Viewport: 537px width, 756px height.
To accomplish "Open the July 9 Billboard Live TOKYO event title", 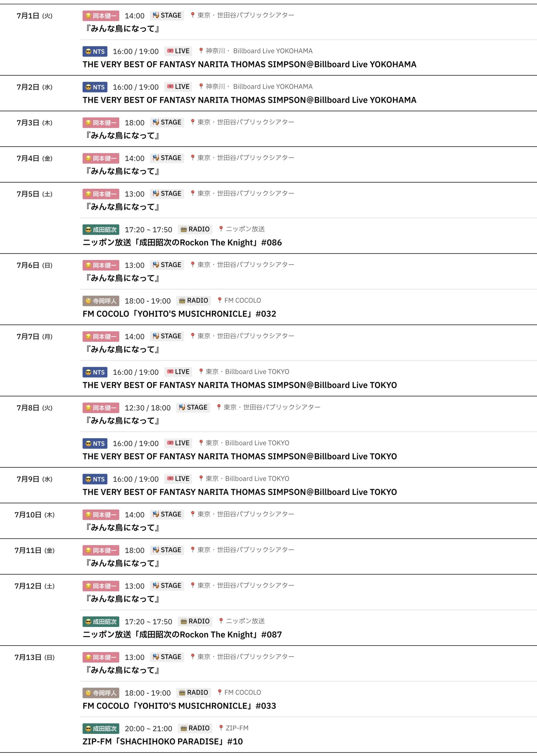I will point(239,492).
